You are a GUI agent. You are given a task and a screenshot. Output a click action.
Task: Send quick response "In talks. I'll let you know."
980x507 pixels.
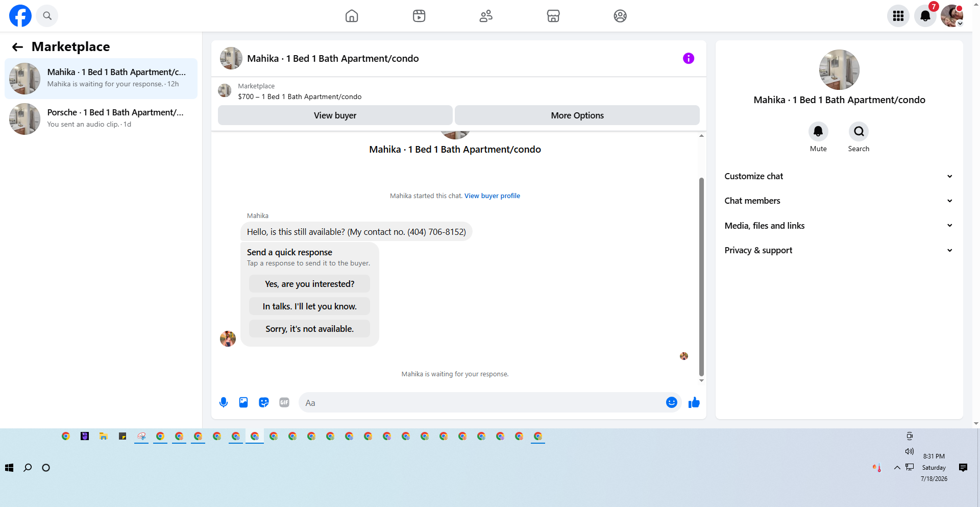309,306
